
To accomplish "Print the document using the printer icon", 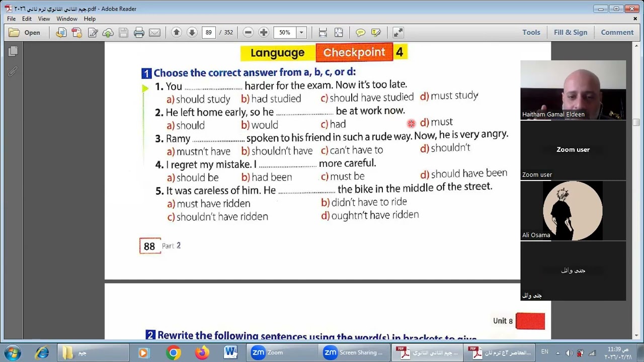I will [139, 33].
